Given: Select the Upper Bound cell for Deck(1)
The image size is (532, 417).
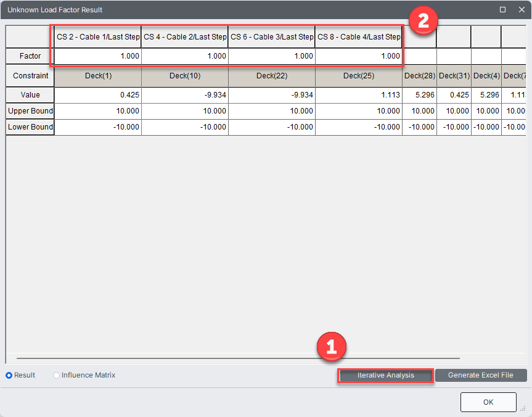Looking at the screenshot, I should (98, 111).
